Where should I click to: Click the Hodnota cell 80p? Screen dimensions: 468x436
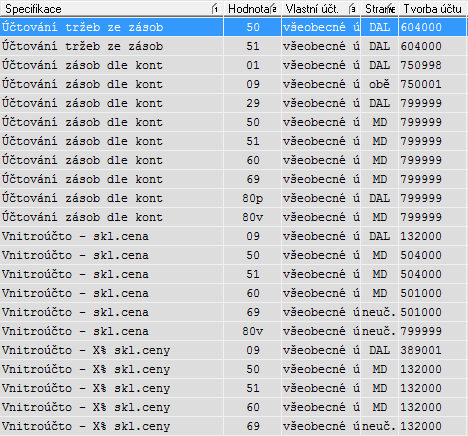[253, 198]
